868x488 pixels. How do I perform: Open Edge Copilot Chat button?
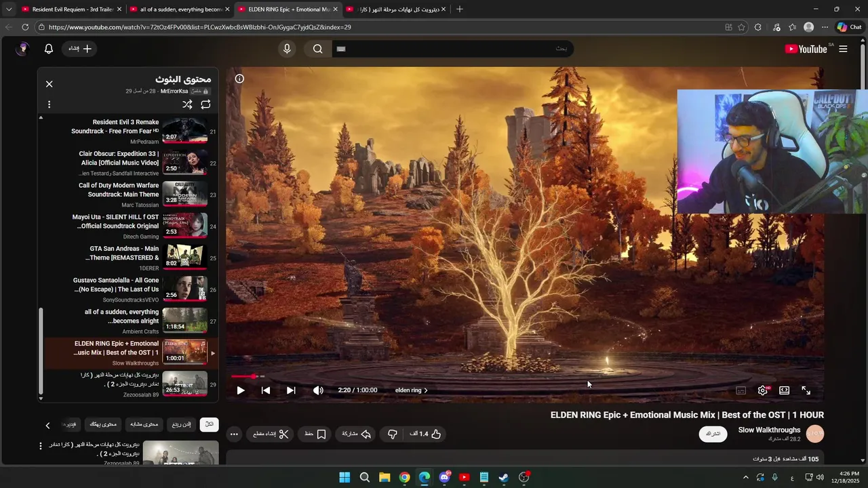click(849, 27)
